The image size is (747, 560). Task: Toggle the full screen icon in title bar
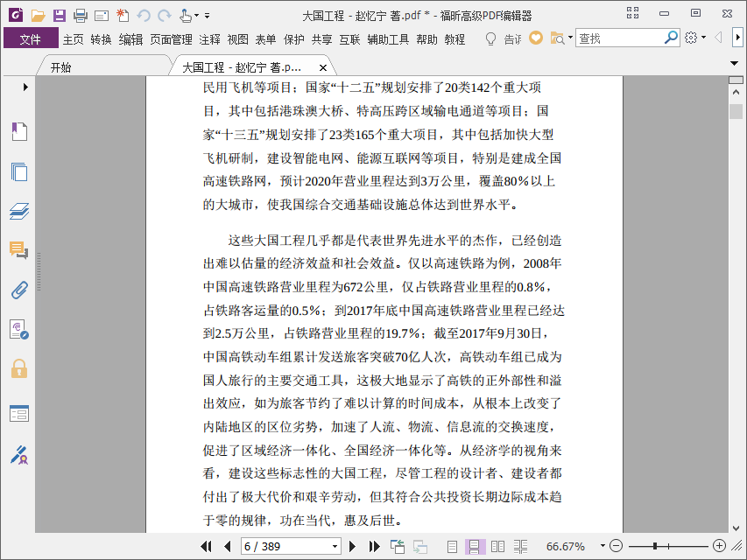click(x=632, y=13)
